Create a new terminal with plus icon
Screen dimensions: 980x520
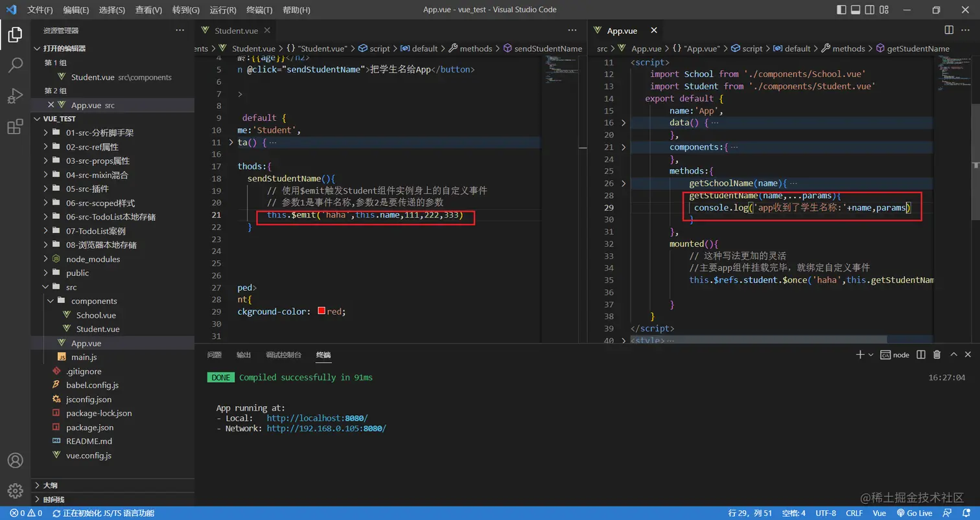860,354
